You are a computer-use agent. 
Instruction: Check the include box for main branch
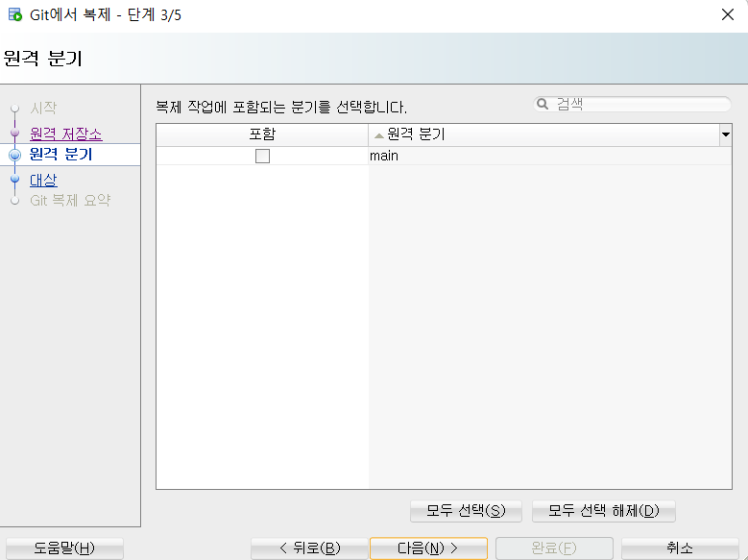[x=262, y=157]
